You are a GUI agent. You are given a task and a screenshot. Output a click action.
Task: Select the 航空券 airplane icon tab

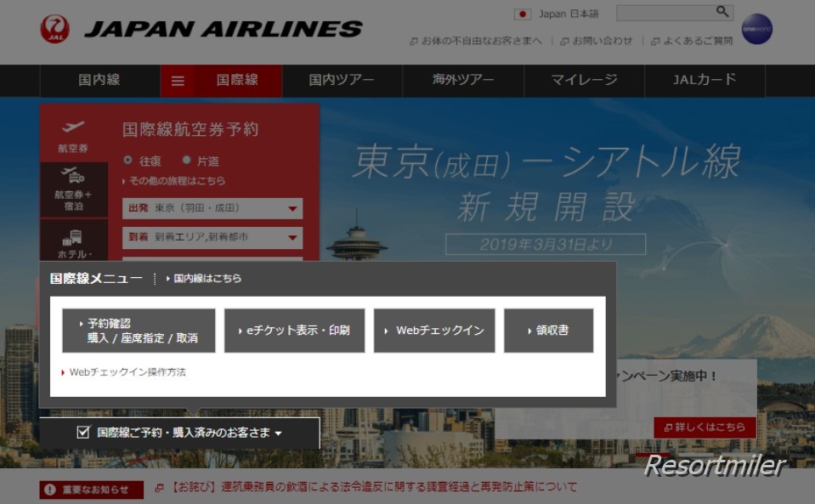(73, 134)
